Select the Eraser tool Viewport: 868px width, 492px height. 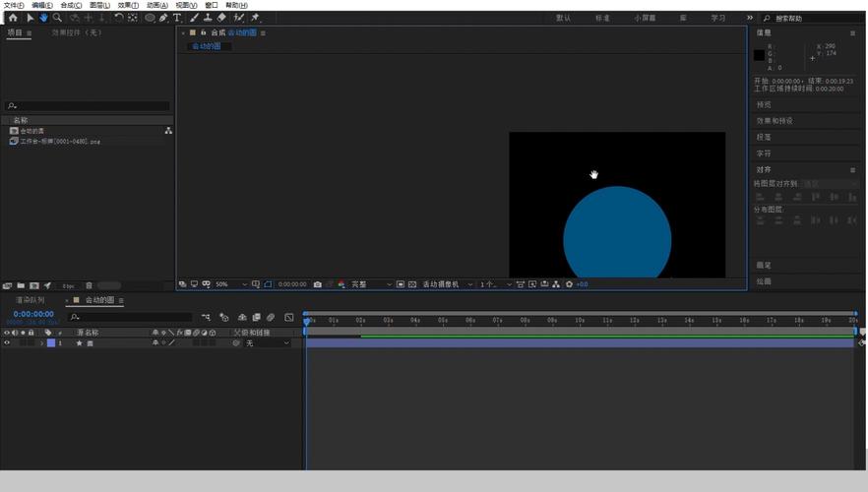tap(221, 18)
